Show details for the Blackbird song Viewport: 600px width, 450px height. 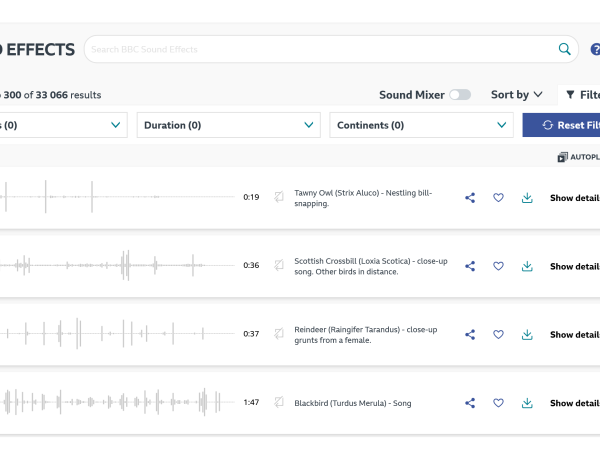pyautogui.click(x=574, y=404)
